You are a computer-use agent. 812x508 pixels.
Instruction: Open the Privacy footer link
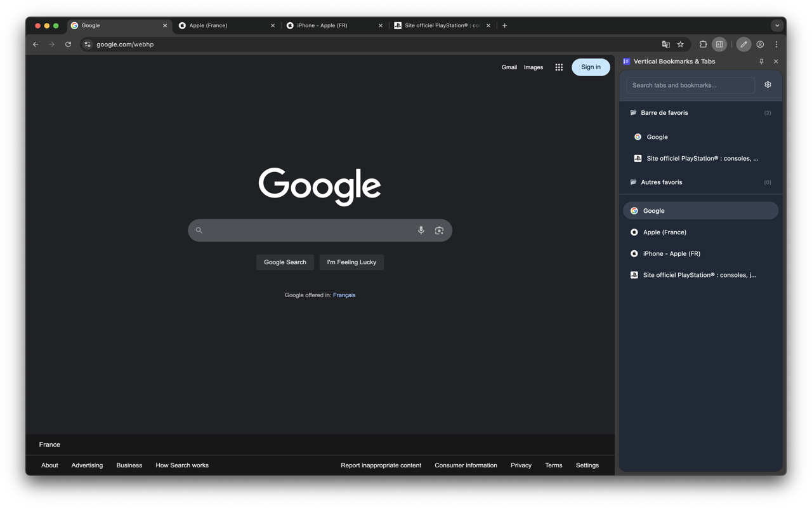point(521,465)
